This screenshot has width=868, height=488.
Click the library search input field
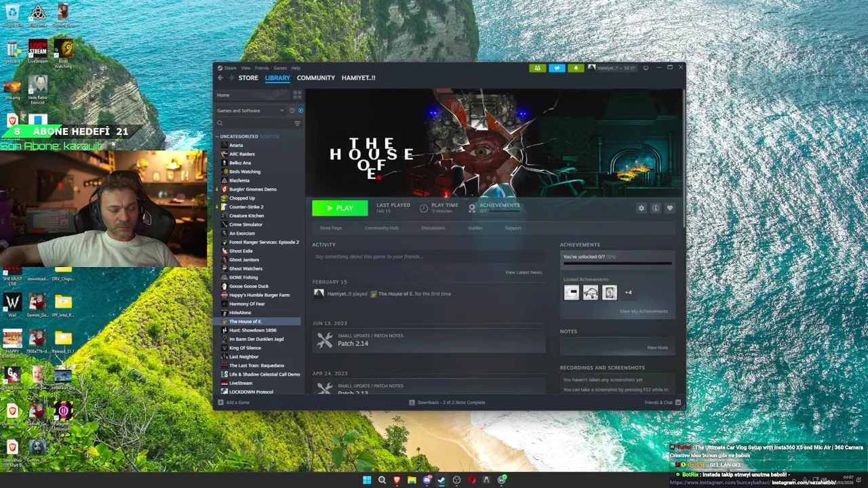coord(258,123)
